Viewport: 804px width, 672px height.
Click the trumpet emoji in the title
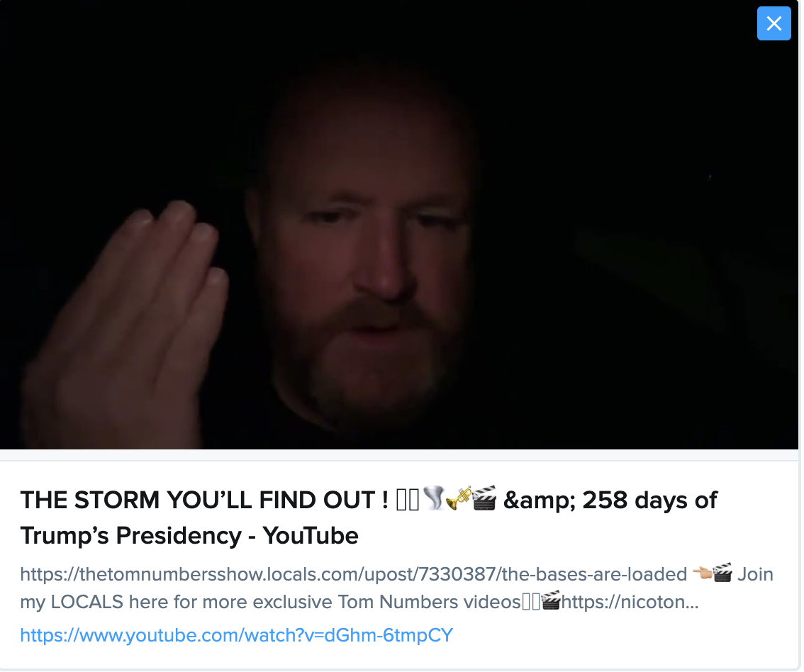coord(459,499)
